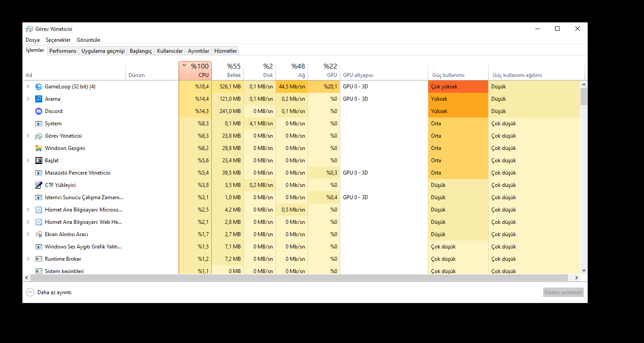Viewport: 644px width, 343px height.
Task: Click the 44,5 Mb/sn network value
Action: 292,87
